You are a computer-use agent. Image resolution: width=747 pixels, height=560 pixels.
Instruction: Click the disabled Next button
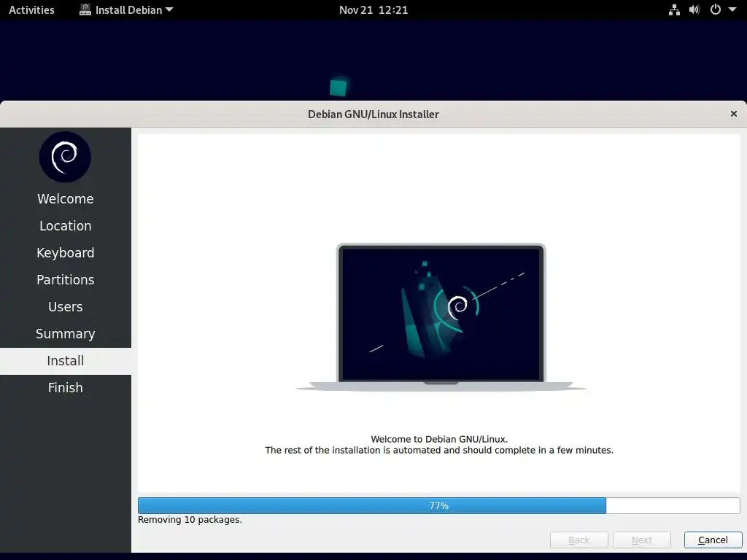pyautogui.click(x=642, y=540)
